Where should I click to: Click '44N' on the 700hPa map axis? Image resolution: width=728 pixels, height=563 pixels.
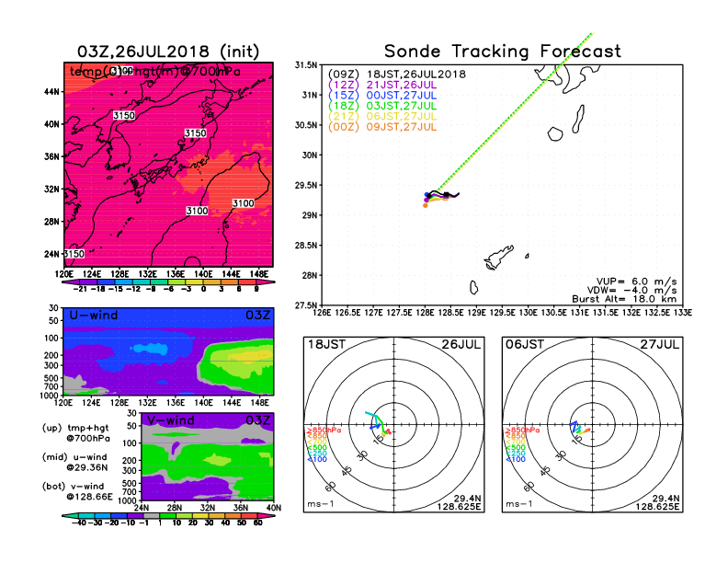52,92
